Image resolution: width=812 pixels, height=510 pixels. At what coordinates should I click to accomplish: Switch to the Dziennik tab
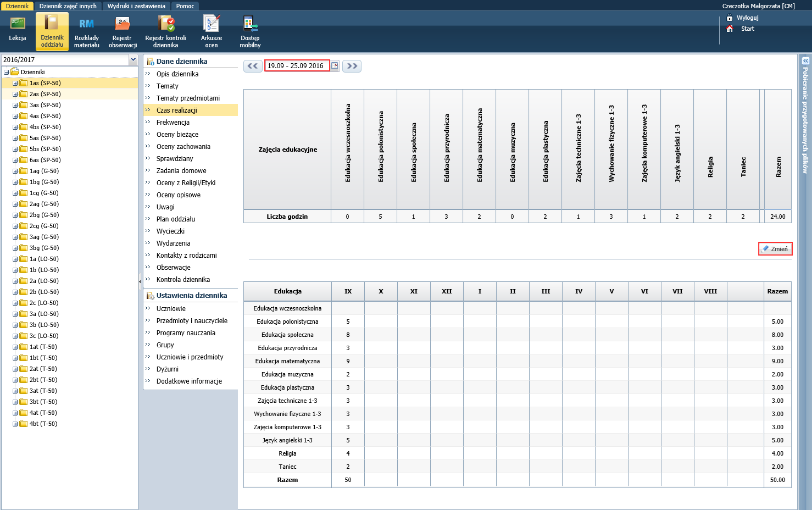click(17, 6)
